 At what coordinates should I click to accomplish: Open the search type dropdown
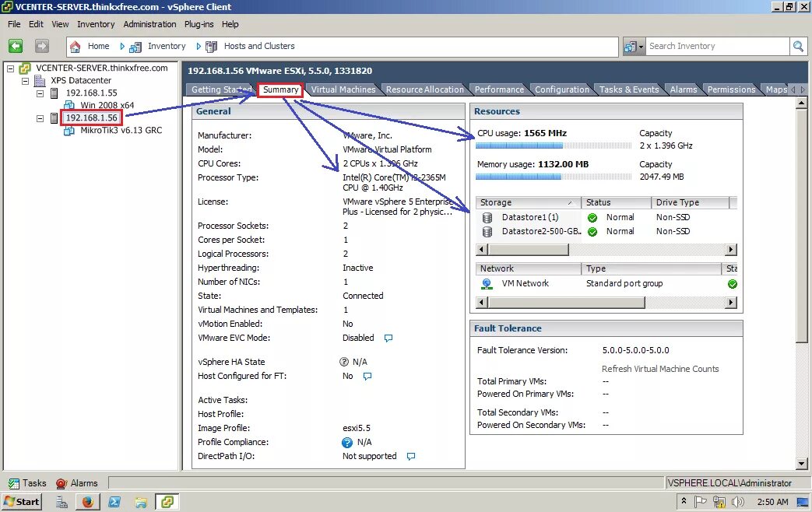(634, 47)
